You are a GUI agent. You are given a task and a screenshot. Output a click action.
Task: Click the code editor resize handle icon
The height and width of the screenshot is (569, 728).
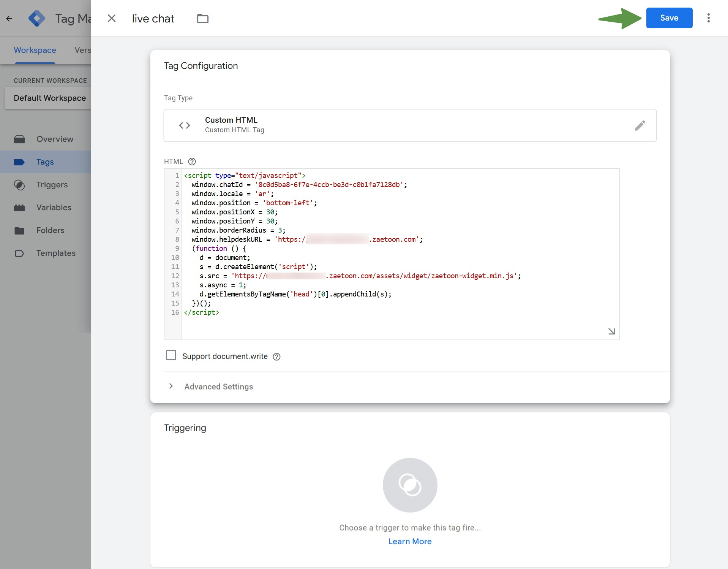pyautogui.click(x=611, y=331)
